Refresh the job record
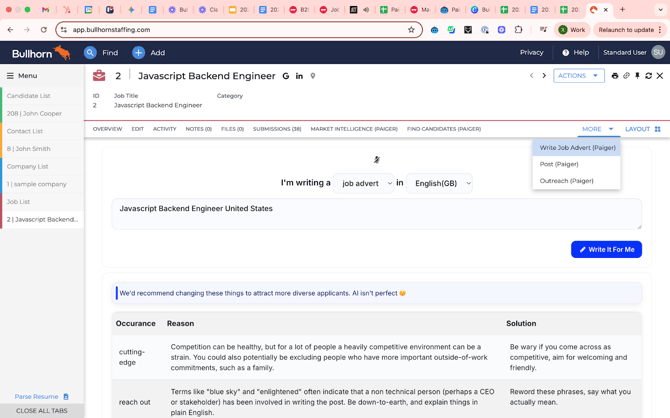 (x=648, y=76)
